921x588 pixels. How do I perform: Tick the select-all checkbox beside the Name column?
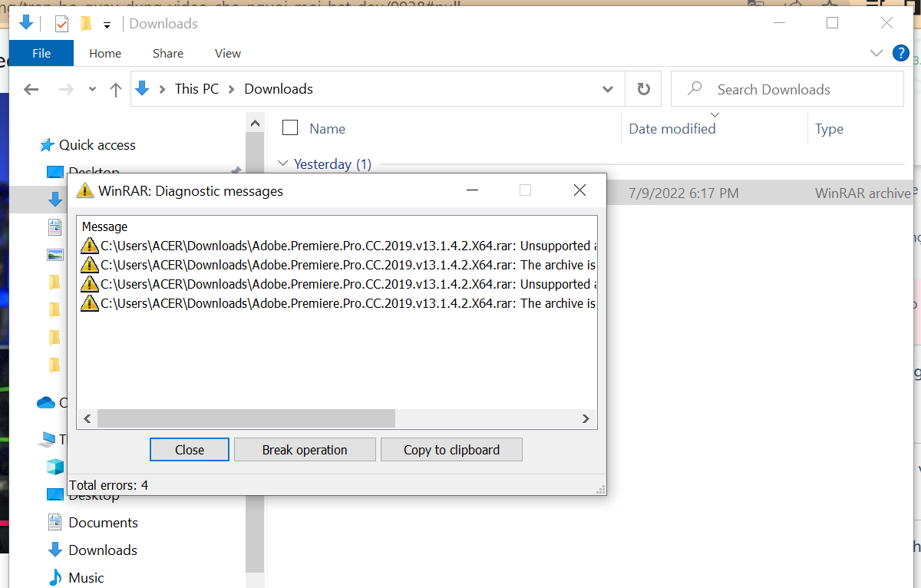tap(290, 128)
